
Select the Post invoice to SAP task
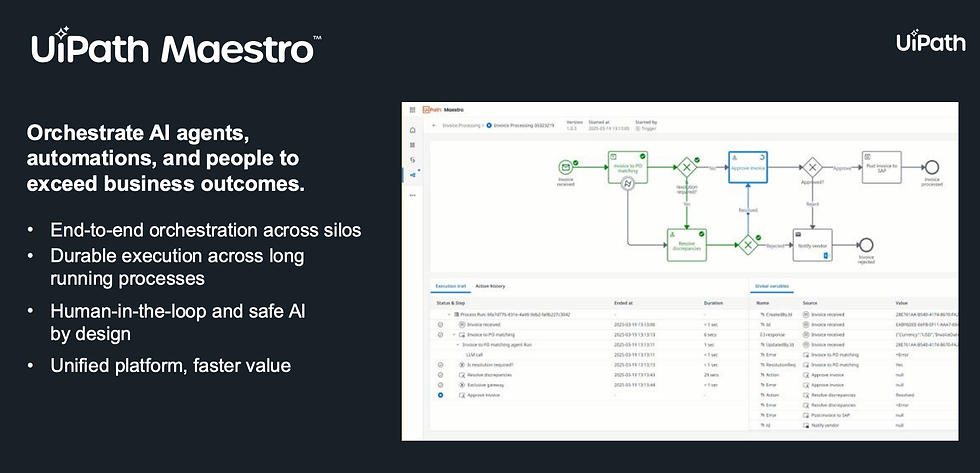point(881,167)
